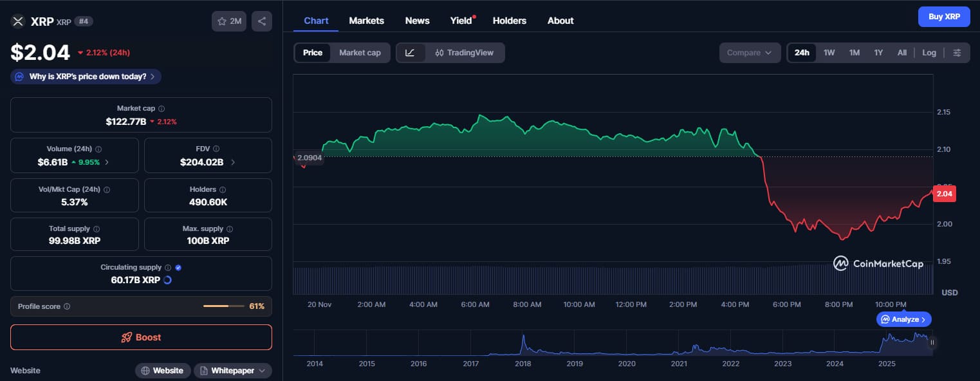The width and height of the screenshot is (980, 381).
Task: Open the Compare dropdown
Action: (749, 53)
